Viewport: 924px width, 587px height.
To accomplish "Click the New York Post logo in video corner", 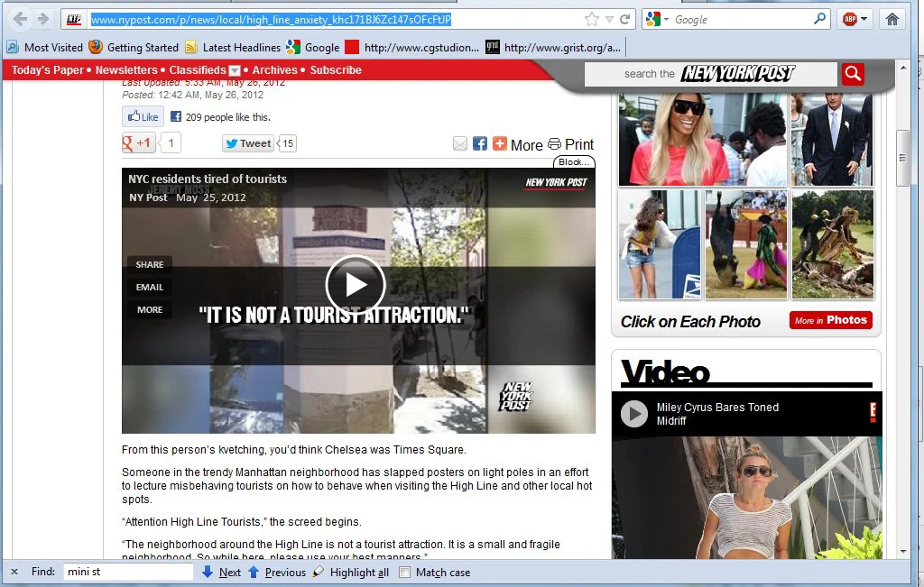I will coord(556,182).
